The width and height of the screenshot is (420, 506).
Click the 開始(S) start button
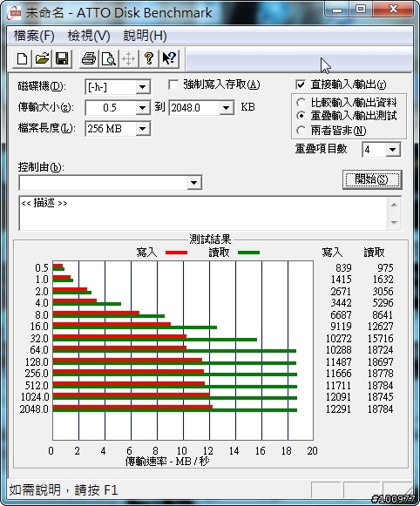372,179
